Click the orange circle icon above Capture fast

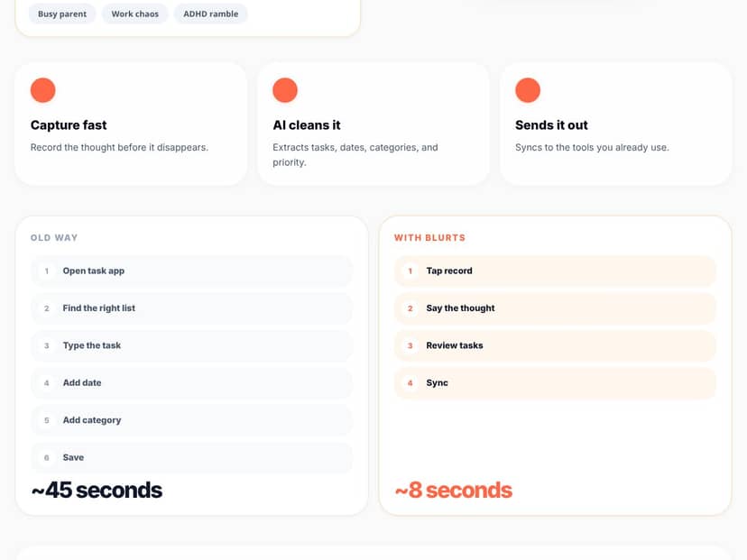pos(43,90)
